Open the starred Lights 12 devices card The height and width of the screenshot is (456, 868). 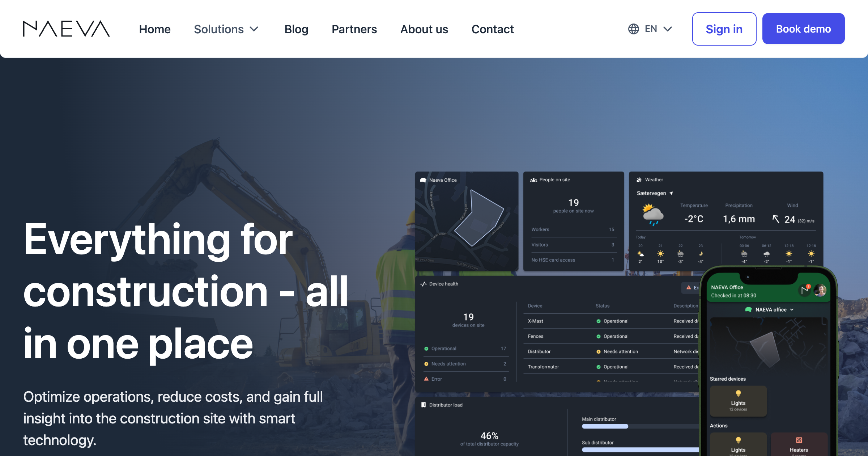pos(738,401)
